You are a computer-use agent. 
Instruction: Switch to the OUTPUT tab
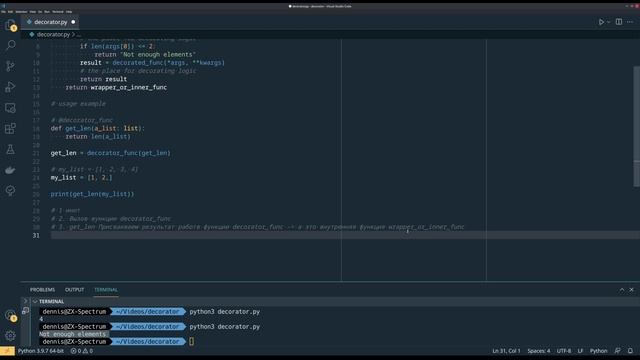(74, 290)
